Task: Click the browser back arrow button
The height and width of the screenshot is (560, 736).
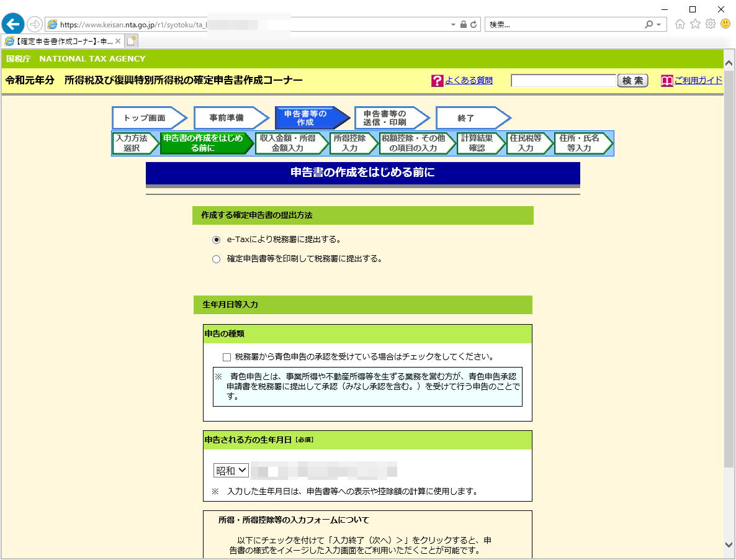Action: (13, 24)
